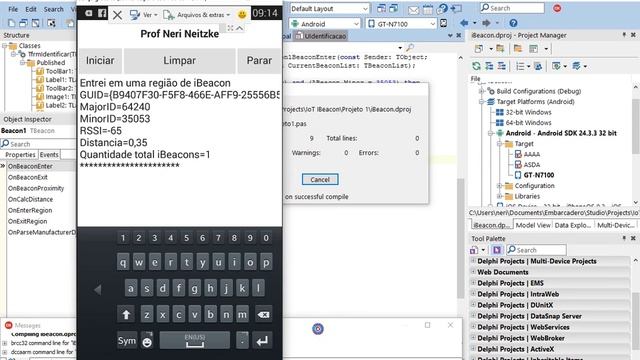This screenshot has width=640, height=360.
Task: Select 64-bit Windows platform
Action: click(x=523, y=123)
